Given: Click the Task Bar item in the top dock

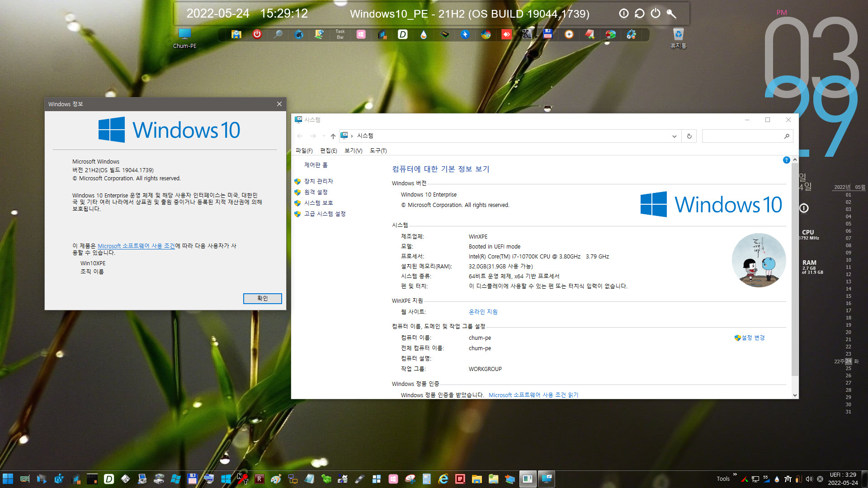Looking at the screenshot, I should coord(340,34).
